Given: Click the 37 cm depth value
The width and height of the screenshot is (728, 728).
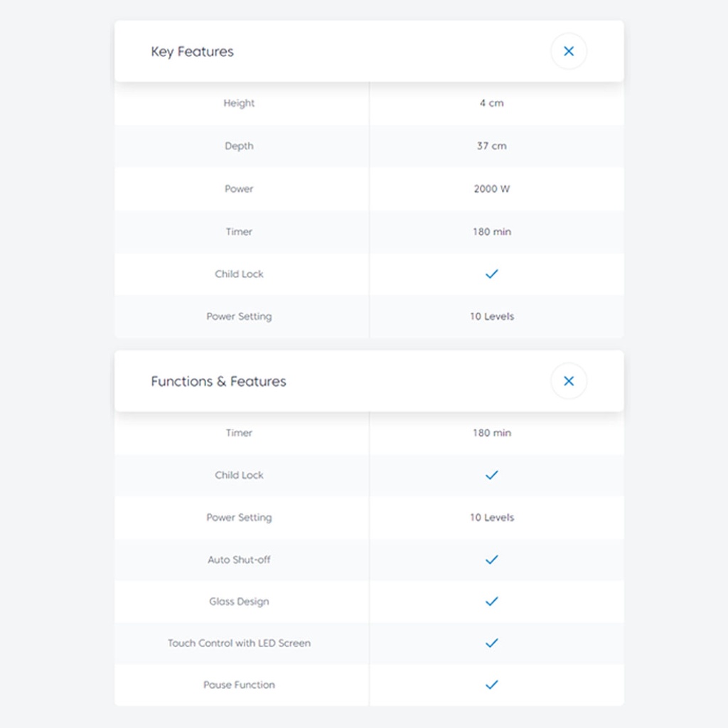Looking at the screenshot, I should coord(491,146).
